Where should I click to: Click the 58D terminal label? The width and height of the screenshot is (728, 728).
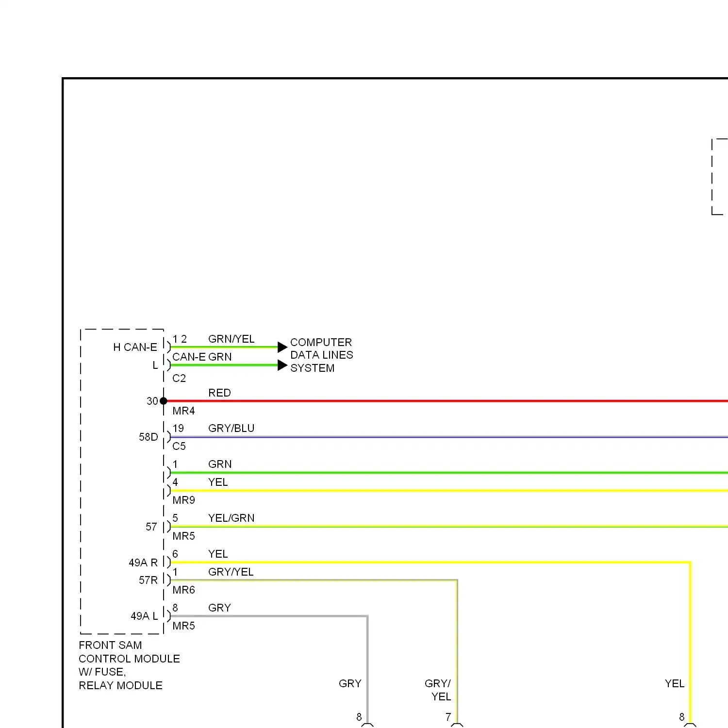[x=149, y=437]
